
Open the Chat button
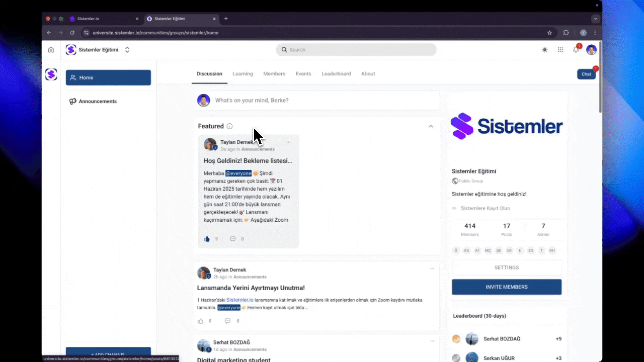pyautogui.click(x=586, y=74)
